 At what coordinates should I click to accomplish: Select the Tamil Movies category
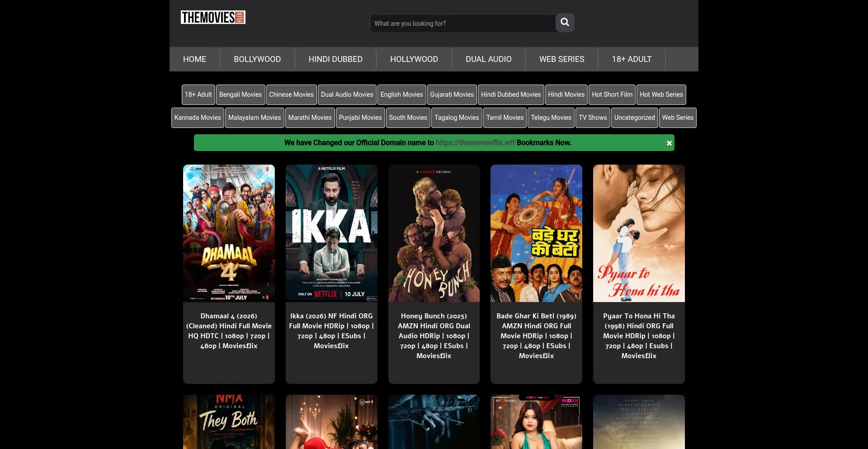[505, 118]
